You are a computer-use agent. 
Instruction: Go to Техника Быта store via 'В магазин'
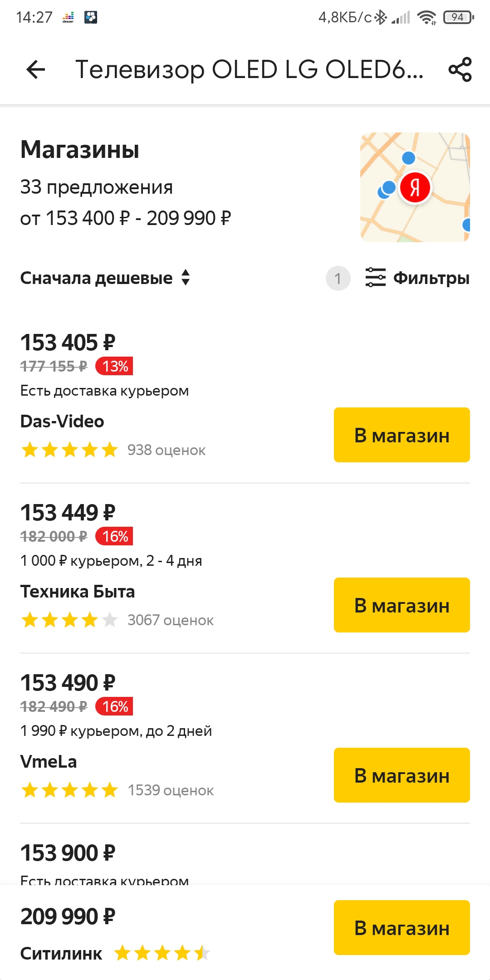(402, 605)
